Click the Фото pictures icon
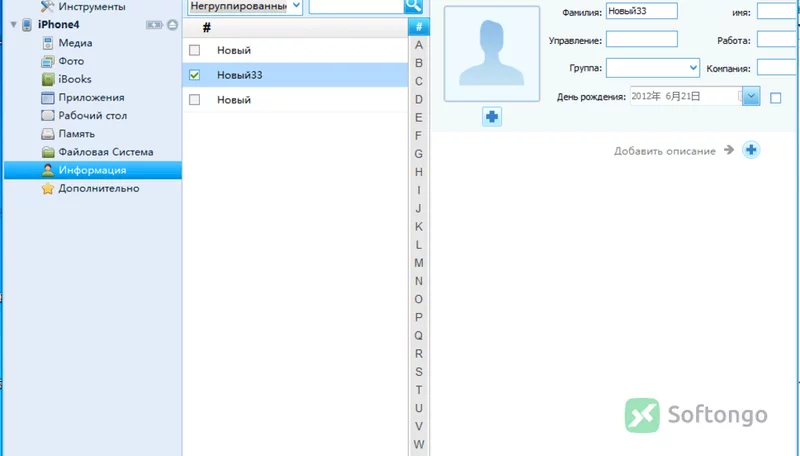The image size is (800, 456). pos(47,61)
